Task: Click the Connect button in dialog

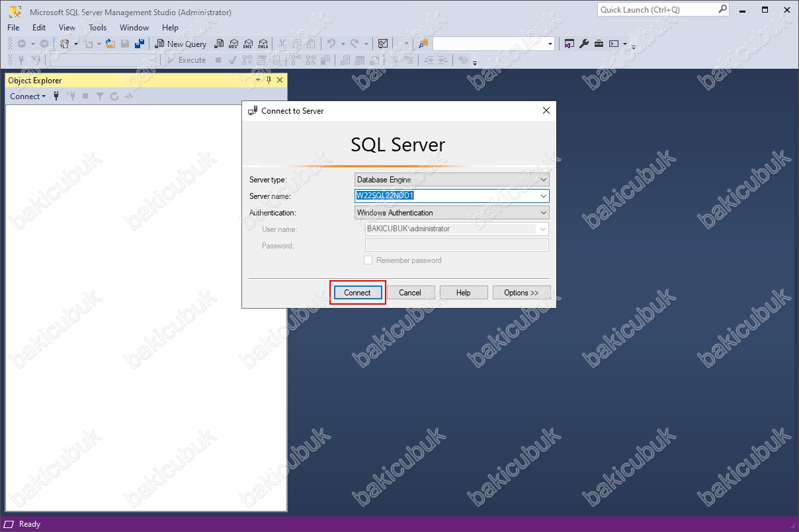Action: [357, 293]
